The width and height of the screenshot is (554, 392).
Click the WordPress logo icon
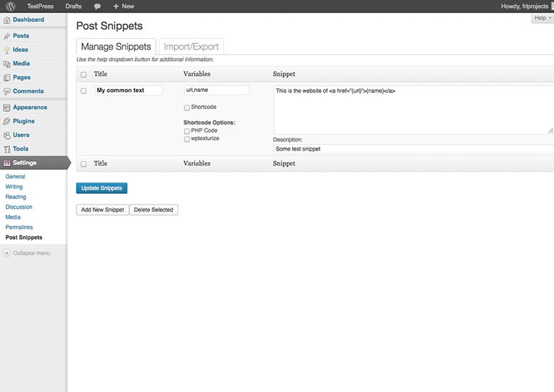pos(11,6)
